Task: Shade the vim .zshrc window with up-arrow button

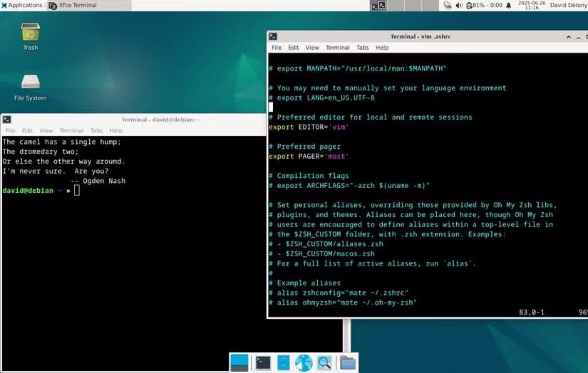Action: coord(569,37)
